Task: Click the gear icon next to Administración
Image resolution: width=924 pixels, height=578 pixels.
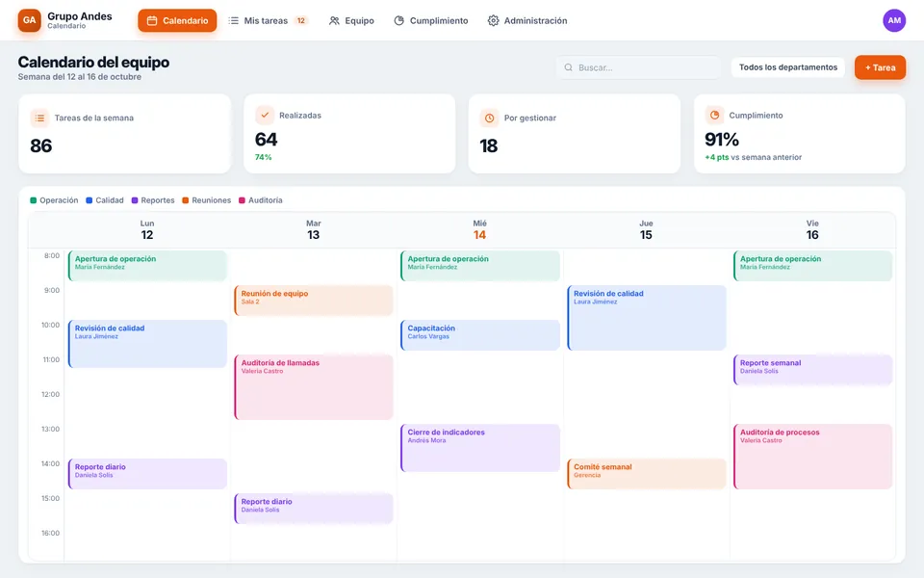Action: pyautogui.click(x=493, y=20)
